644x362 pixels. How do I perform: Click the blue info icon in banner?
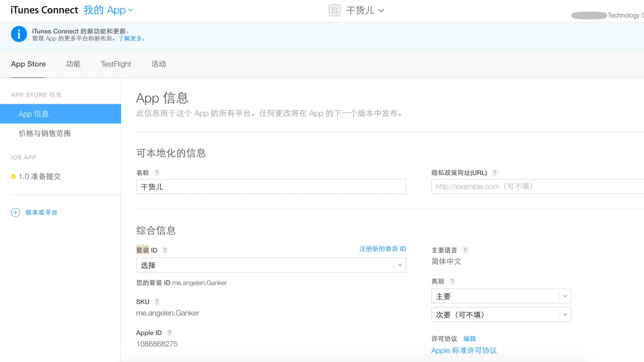click(x=19, y=34)
